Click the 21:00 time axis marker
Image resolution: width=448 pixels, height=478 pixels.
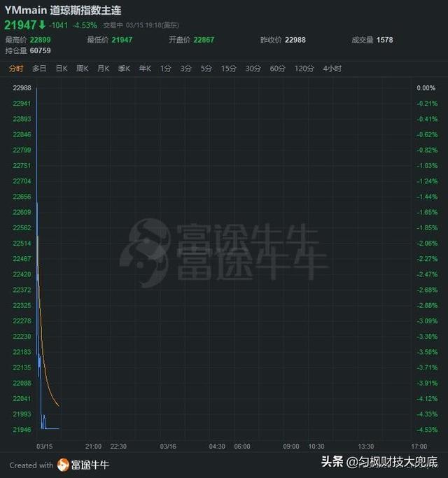coord(93,446)
